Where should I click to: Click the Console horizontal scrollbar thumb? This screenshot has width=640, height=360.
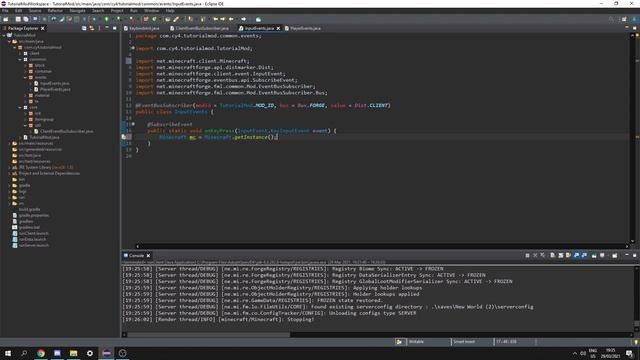click(208, 335)
